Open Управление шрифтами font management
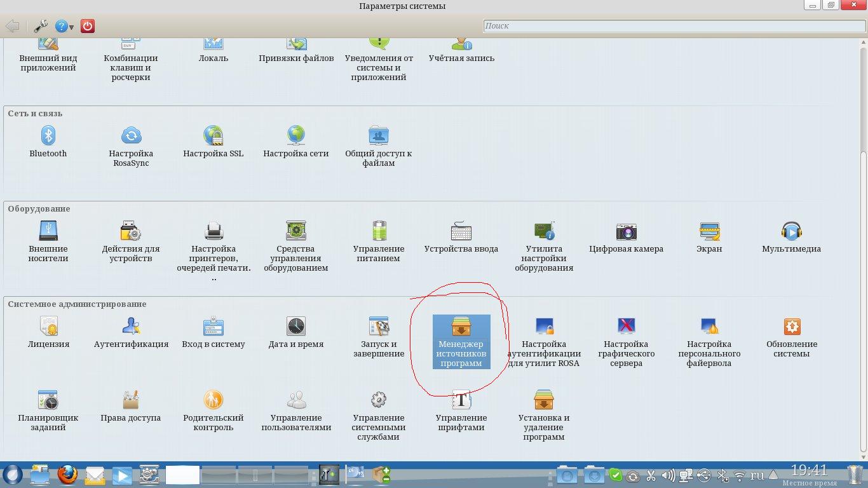The image size is (868, 488). pos(461,410)
